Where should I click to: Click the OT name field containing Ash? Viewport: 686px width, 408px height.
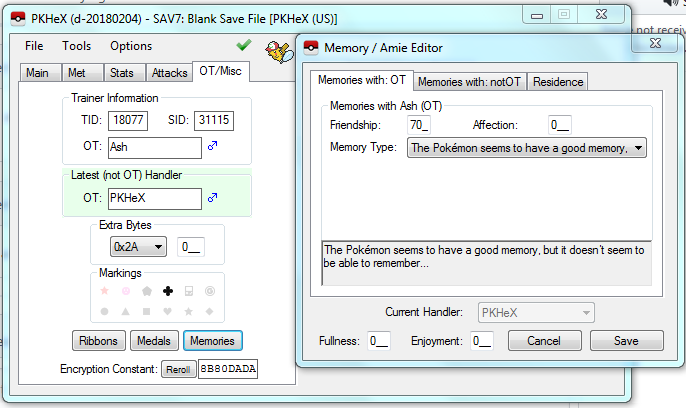point(155,147)
